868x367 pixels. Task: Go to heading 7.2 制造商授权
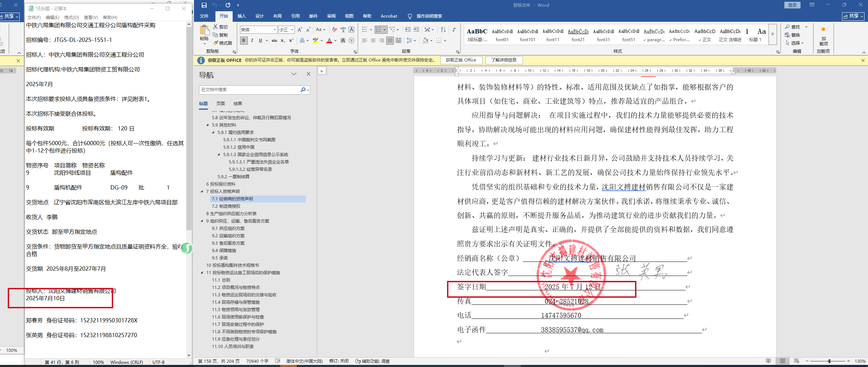(226, 206)
